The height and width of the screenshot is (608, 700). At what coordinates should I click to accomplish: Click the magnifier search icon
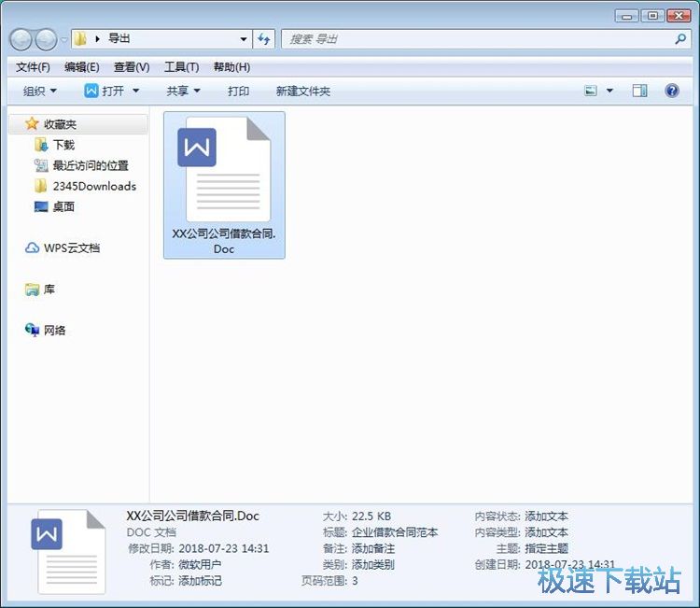pos(680,39)
